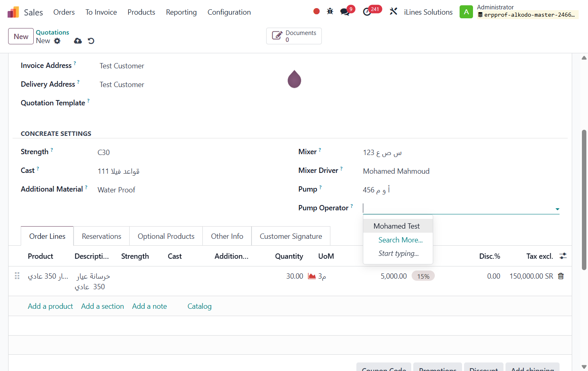The height and width of the screenshot is (371, 588).
Task: Expand the Pump Operator dropdown arrow
Action: point(557,209)
